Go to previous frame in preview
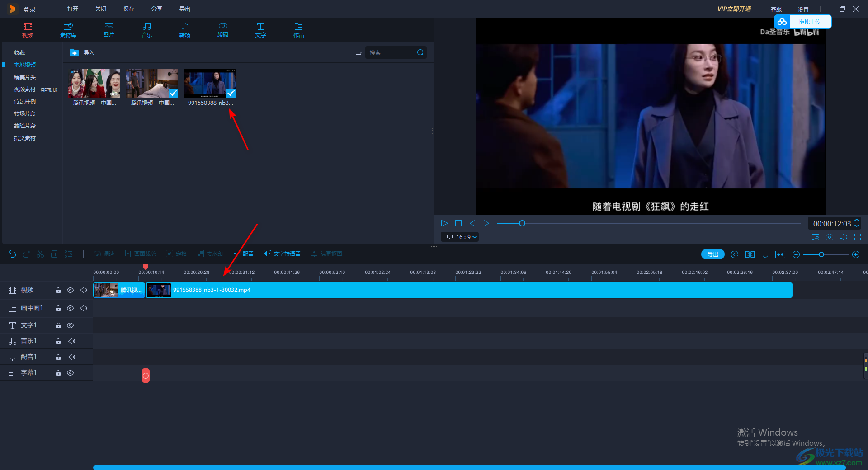868x470 pixels. point(472,223)
